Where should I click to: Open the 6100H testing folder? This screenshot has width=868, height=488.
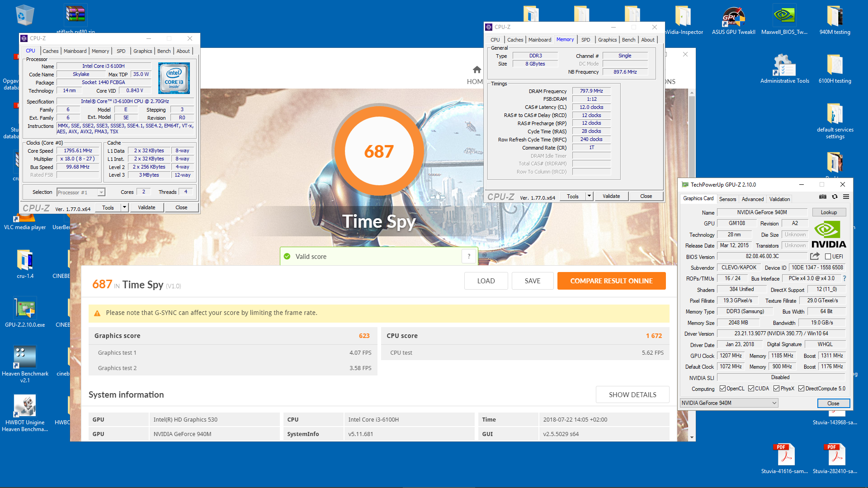835,69
